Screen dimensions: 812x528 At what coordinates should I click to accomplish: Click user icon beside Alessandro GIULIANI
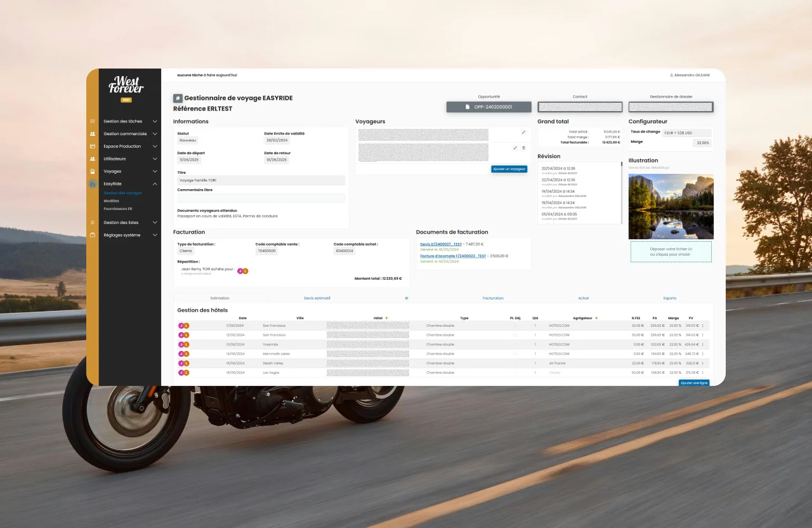pyautogui.click(x=671, y=75)
